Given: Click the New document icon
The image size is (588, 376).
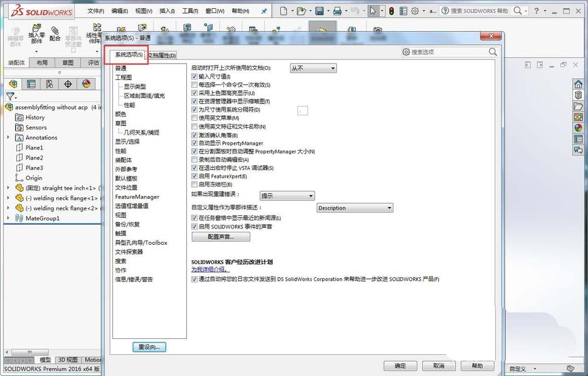Looking at the screenshot, I should [x=285, y=11].
